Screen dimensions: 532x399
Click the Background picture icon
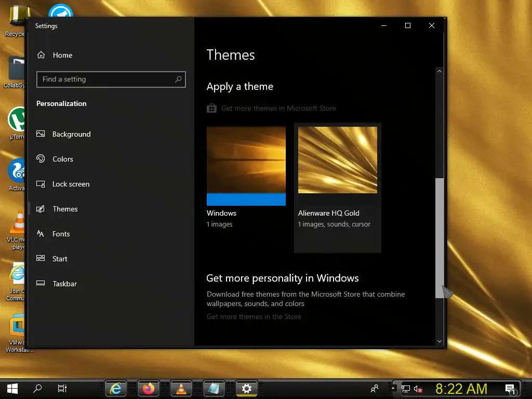[41, 134]
